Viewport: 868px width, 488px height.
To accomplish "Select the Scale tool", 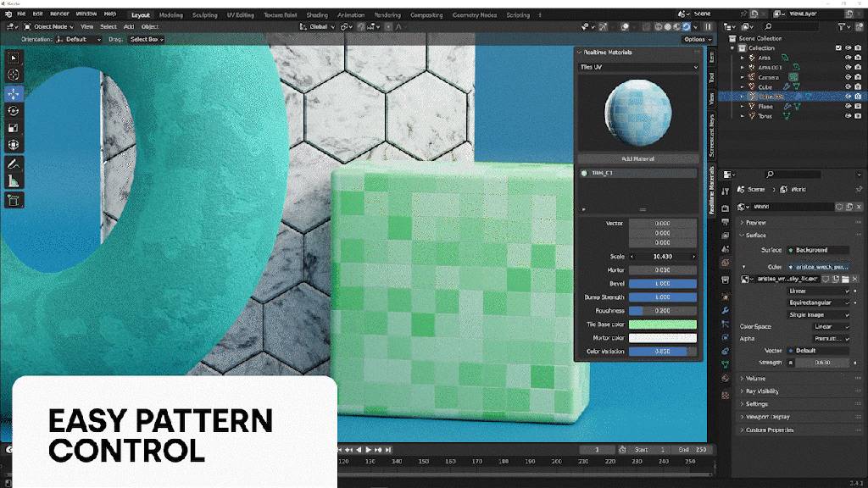I will (14, 128).
